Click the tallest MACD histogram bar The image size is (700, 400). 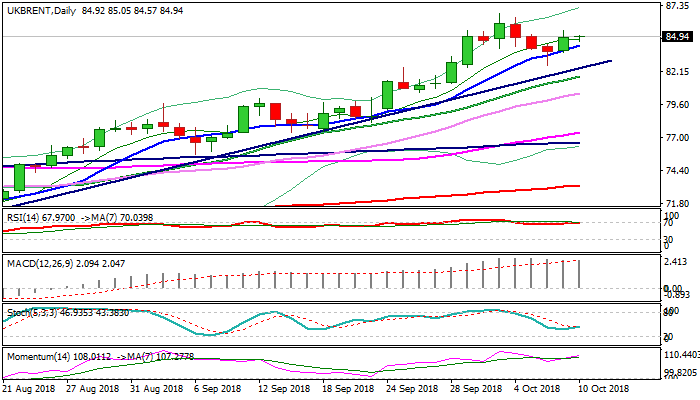tap(514, 275)
